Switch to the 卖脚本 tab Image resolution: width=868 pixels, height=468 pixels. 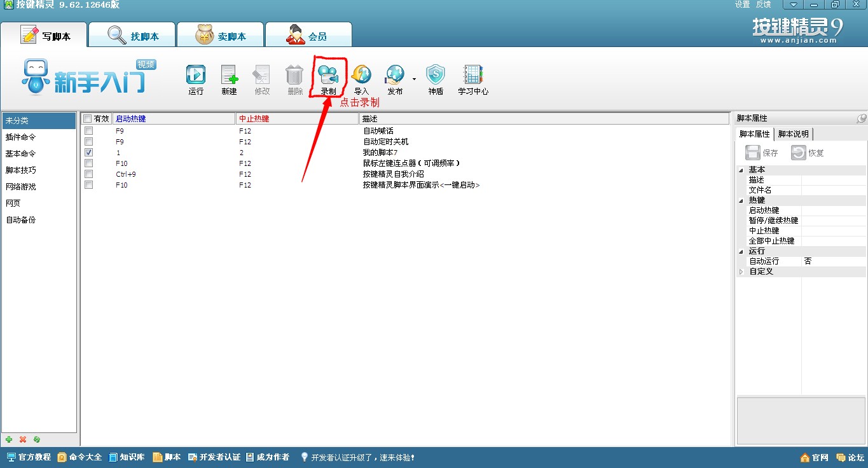click(221, 35)
